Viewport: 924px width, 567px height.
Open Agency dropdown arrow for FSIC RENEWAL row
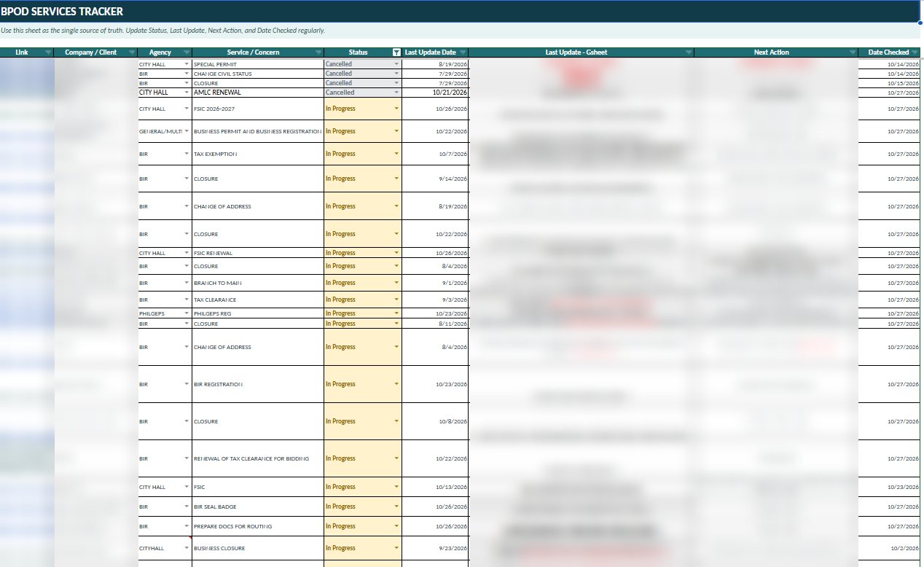[187, 253]
